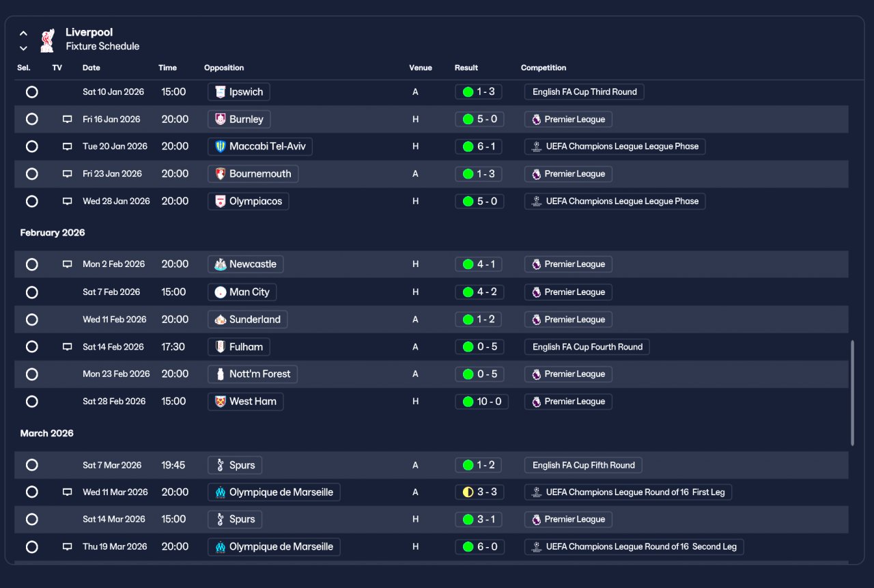Click the Fulham club badge
Viewport: 874px width, 588px height.
[x=220, y=347]
